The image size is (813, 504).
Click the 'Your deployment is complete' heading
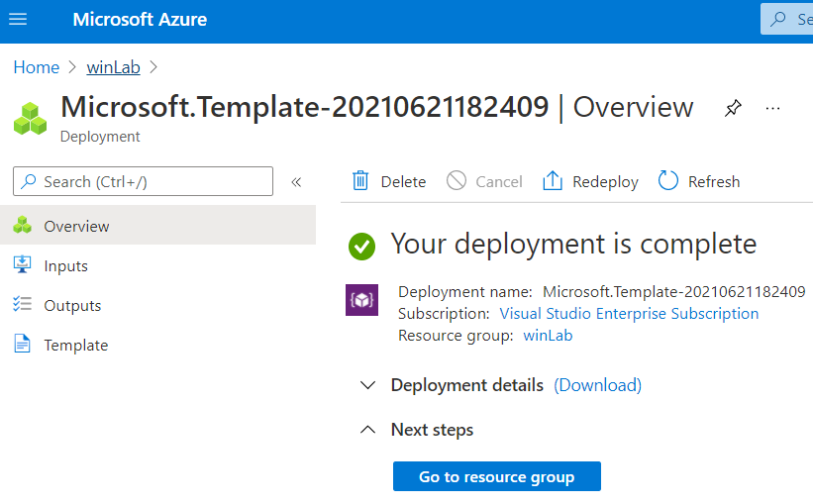pyautogui.click(x=573, y=244)
